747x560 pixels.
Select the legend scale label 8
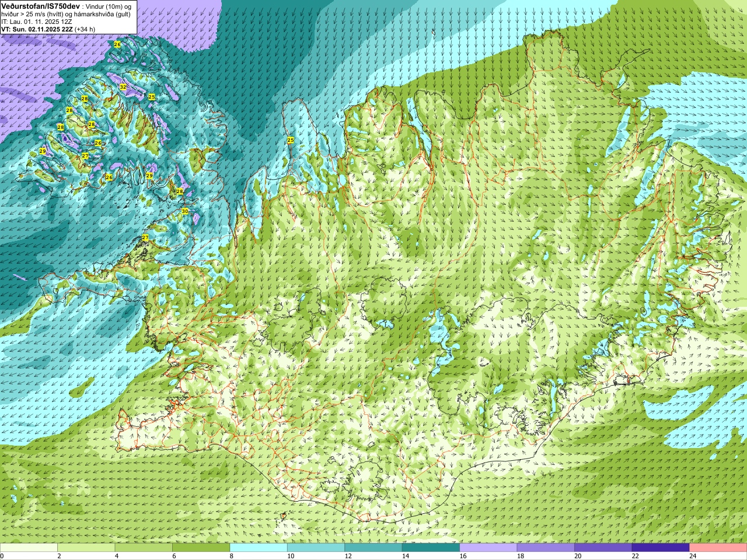[x=231, y=556]
